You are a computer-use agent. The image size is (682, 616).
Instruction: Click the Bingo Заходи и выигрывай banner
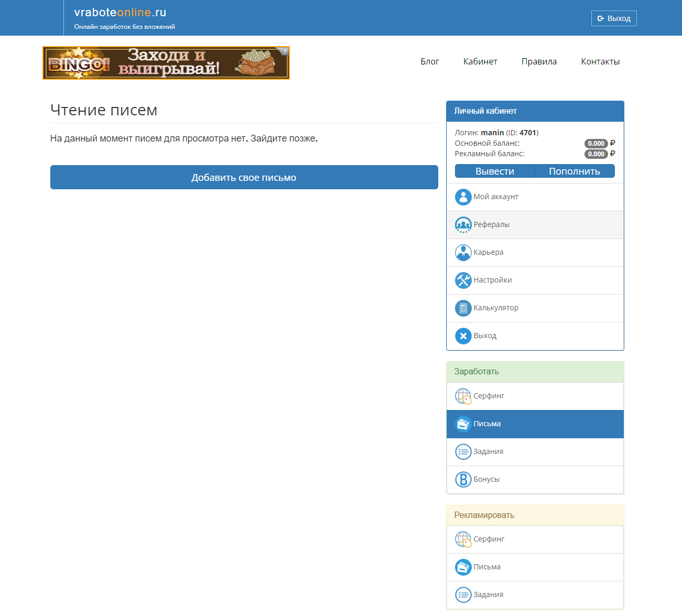pos(166,63)
